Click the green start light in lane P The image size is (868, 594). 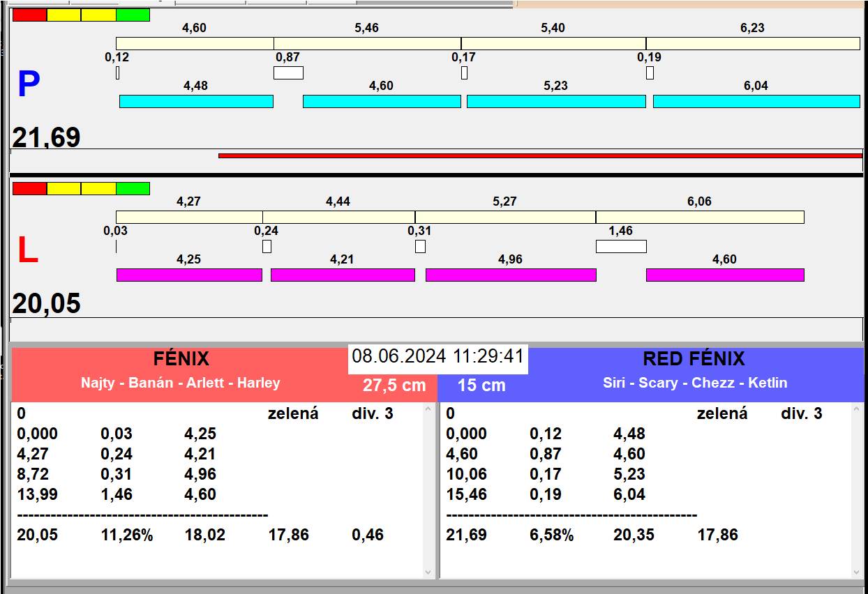133,15
